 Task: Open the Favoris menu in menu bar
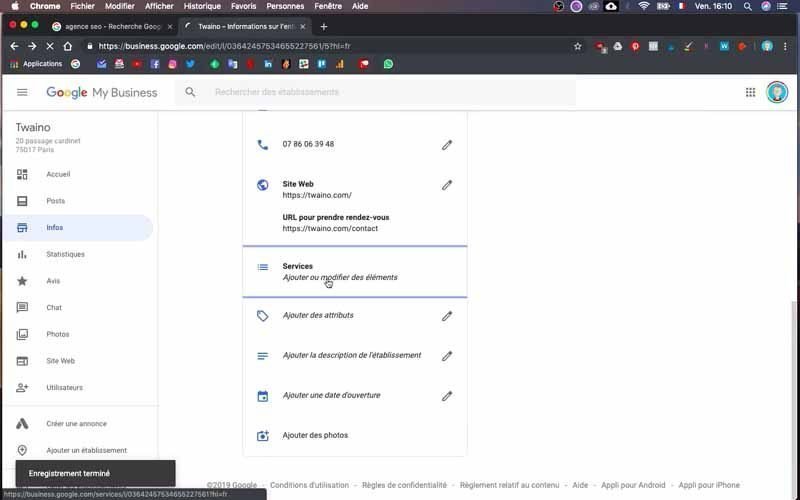(243, 6)
